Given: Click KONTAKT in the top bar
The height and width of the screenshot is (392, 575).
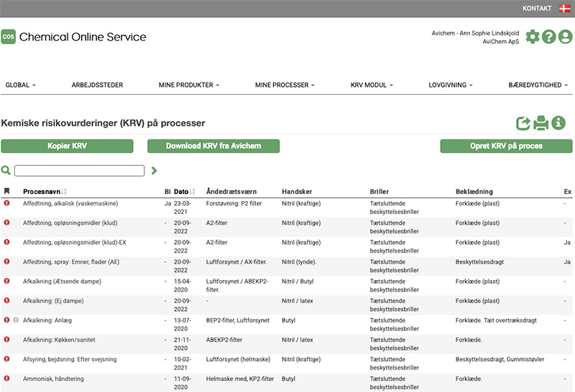Looking at the screenshot, I should (537, 9).
